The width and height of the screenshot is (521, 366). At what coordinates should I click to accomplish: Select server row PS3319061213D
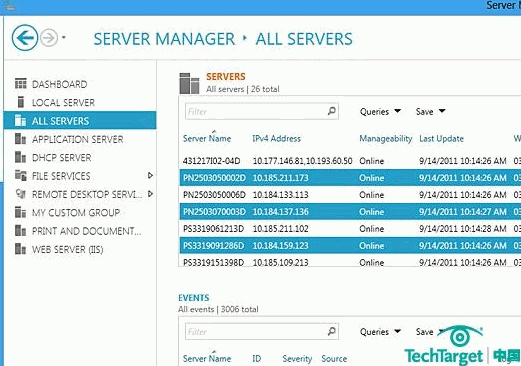(x=350, y=229)
